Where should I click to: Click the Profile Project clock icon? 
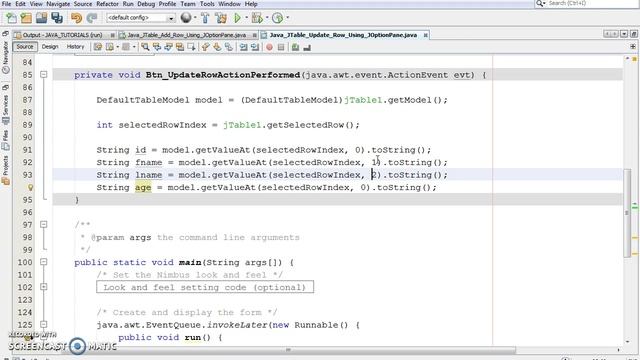tap(277, 18)
